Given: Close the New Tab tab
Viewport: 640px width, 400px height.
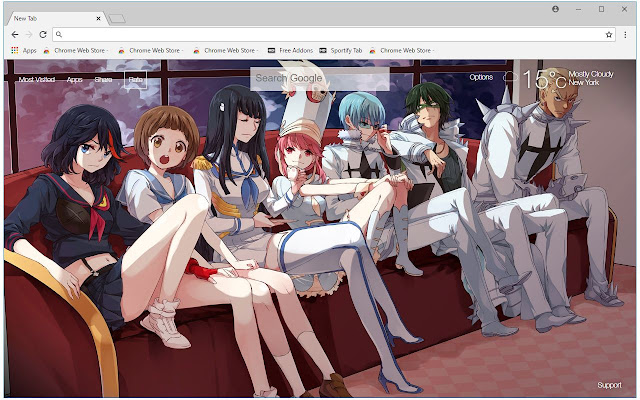Looking at the screenshot, I should tap(98, 18).
